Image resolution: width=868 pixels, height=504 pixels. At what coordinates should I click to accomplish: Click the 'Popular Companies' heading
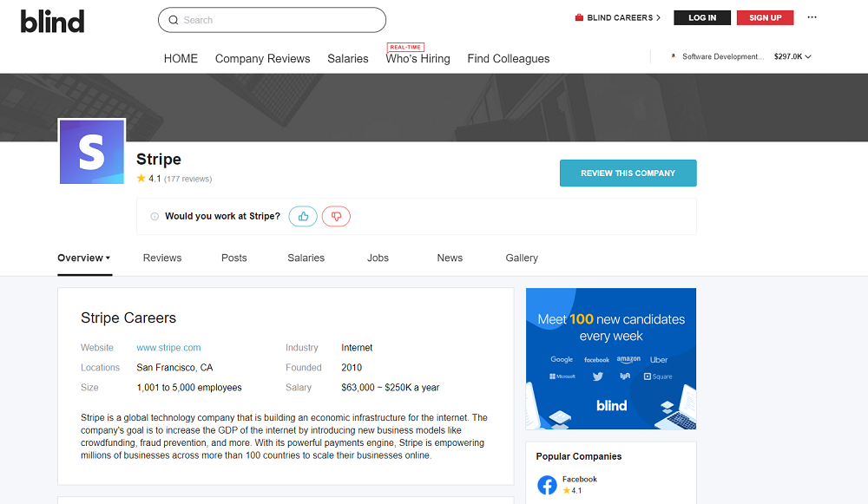coord(578,456)
